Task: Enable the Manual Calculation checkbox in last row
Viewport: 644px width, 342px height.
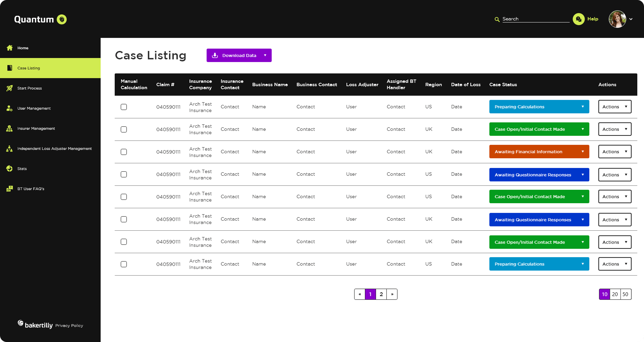Action: click(x=124, y=264)
